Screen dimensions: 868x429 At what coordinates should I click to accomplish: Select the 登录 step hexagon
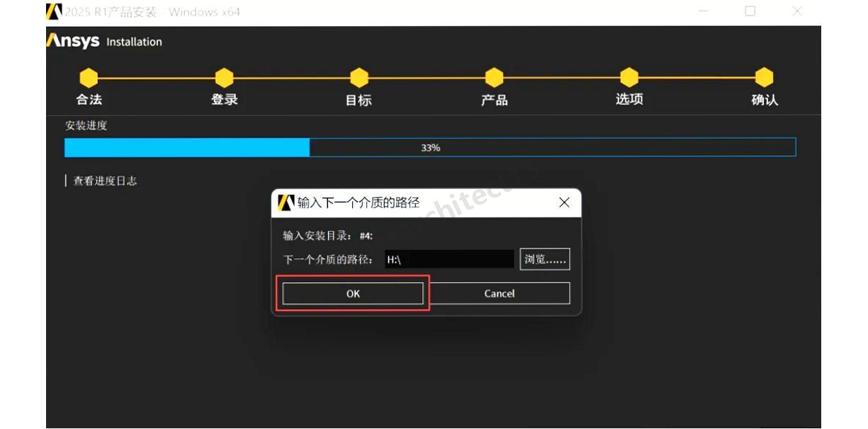[x=224, y=78]
